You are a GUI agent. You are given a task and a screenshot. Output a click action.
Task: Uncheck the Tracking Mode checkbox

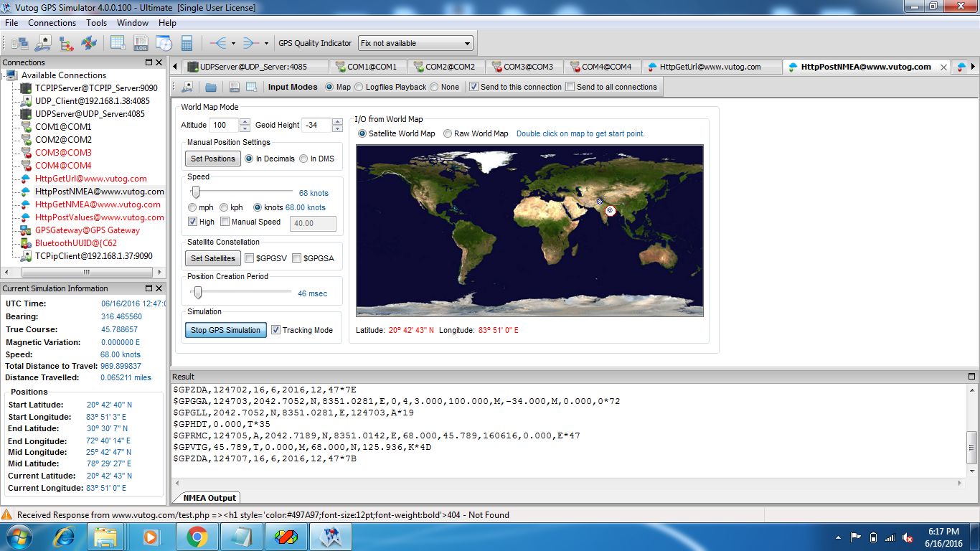click(276, 330)
